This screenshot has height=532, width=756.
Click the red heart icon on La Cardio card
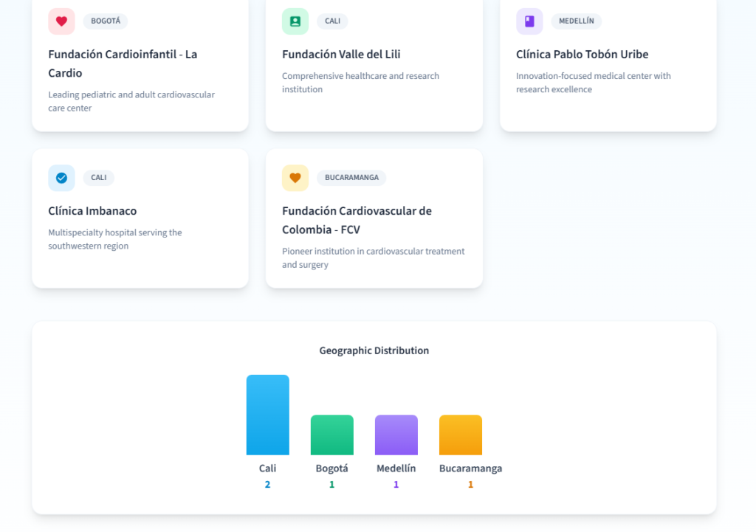click(61, 21)
